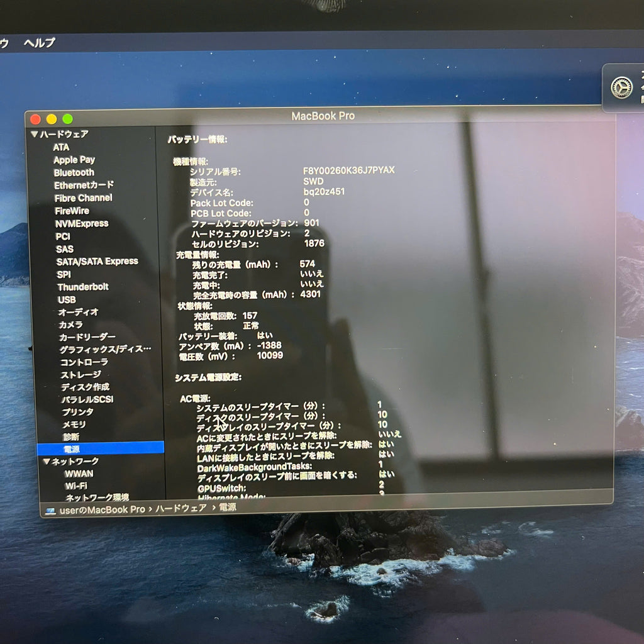Select オーディオ in the sidebar
The width and height of the screenshot is (644, 644).
pyautogui.click(x=79, y=312)
